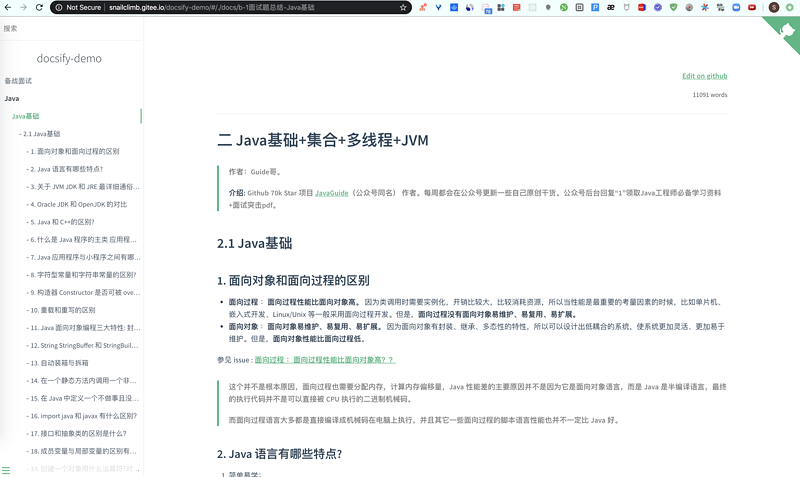Select sidebar item 3. 关于 JVM JDK 和 JRE
Image resolution: width=800 pixels, height=477 pixels.
[x=85, y=187]
